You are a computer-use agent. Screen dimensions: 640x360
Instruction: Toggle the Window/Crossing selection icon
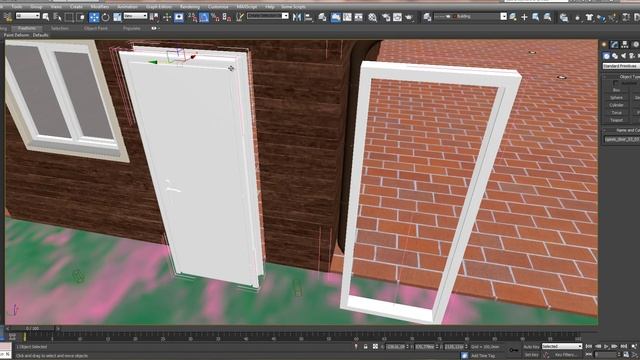coord(80,17)
